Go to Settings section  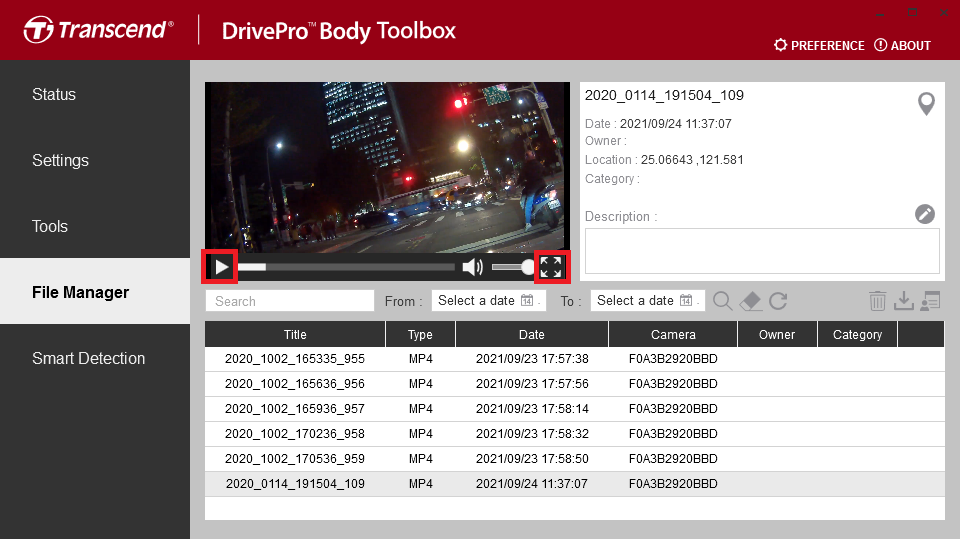pos(95,160)
